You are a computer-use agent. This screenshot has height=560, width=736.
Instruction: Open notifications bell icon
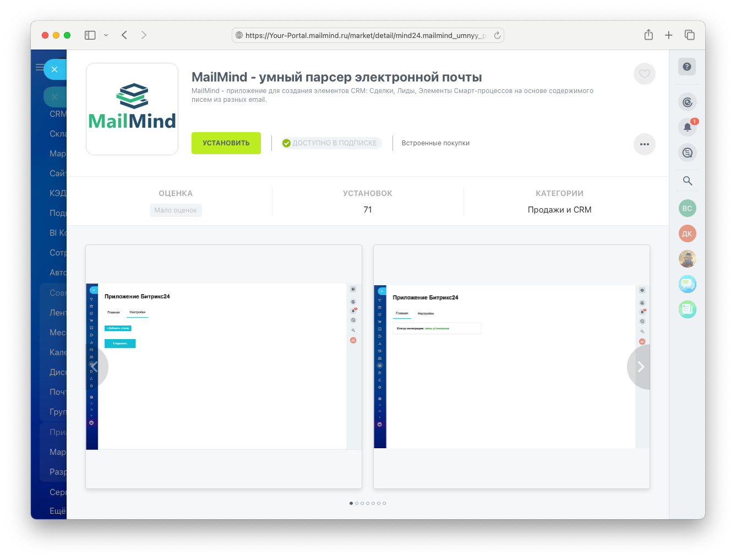click(x=687, y=127)
